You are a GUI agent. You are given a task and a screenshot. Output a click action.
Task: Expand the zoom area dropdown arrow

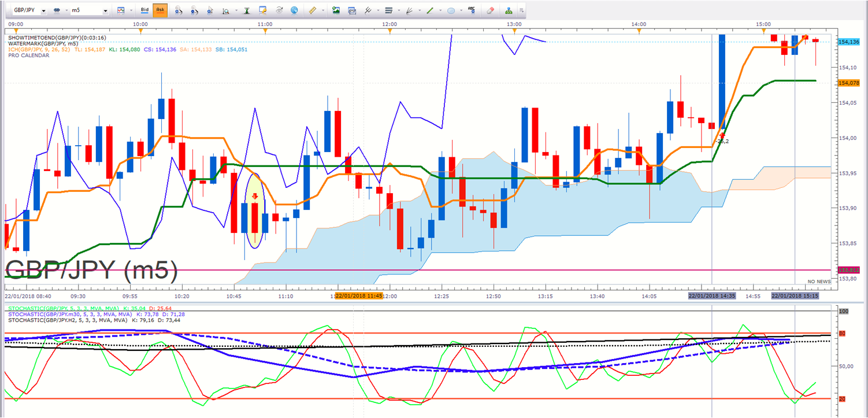tap(236, 11)
